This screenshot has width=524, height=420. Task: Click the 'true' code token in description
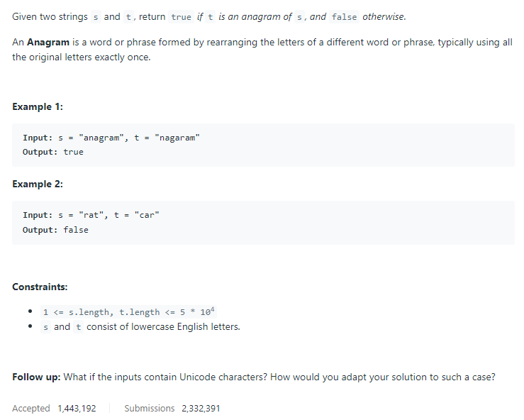(x=181, y=17)
